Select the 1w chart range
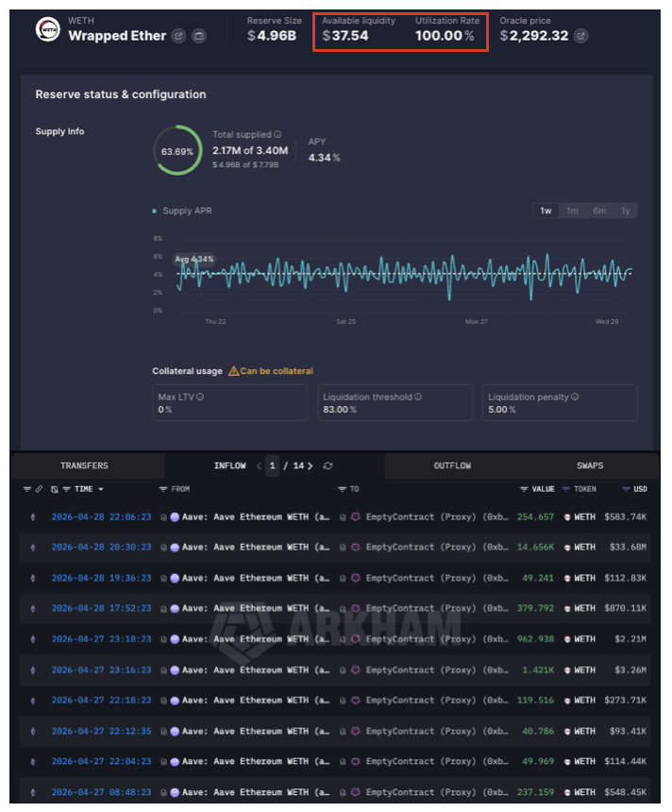Viewport: 672px width, 812px height. click(546, 211)
